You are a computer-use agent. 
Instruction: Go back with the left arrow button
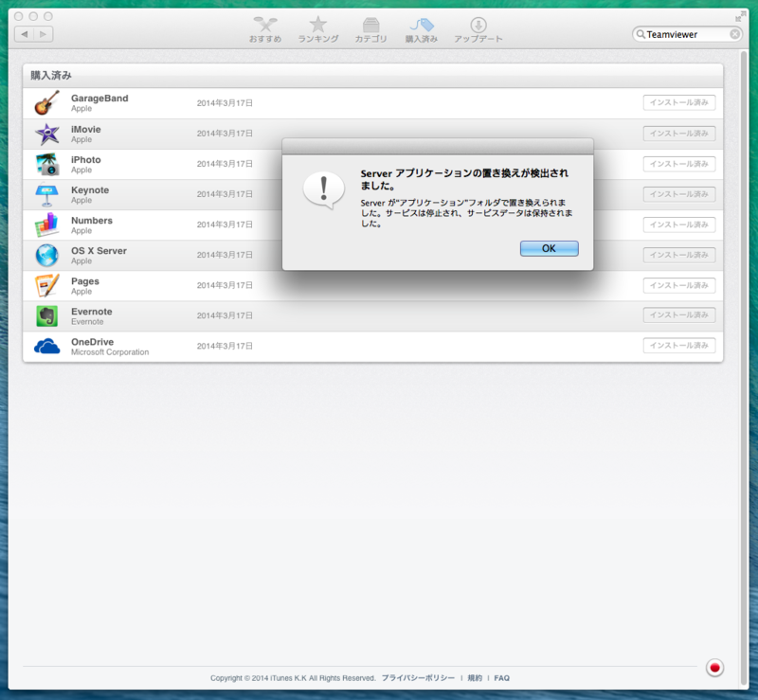25,34
